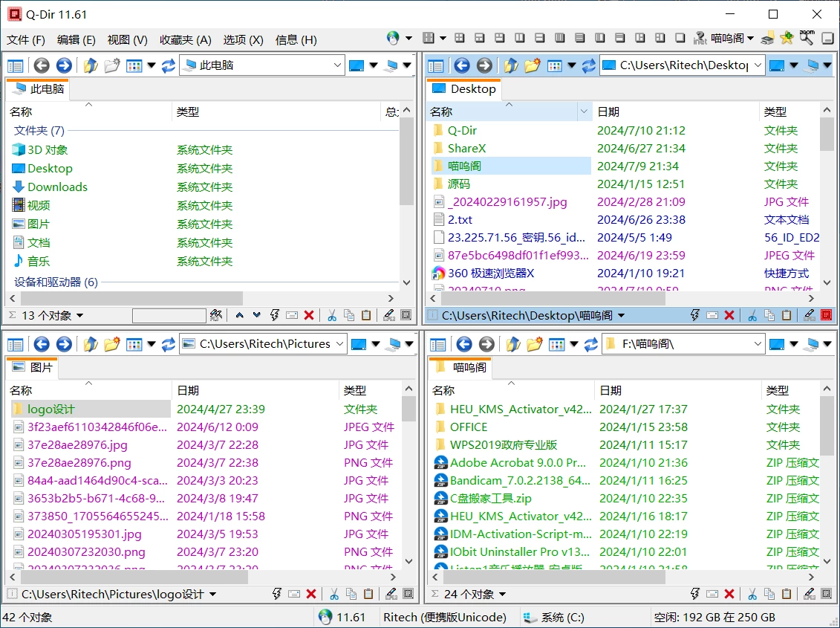This screenshot has width=840, height=628.
Task: Open the F:\喵呜阁\ address dropdown
Action: (758, 344)
